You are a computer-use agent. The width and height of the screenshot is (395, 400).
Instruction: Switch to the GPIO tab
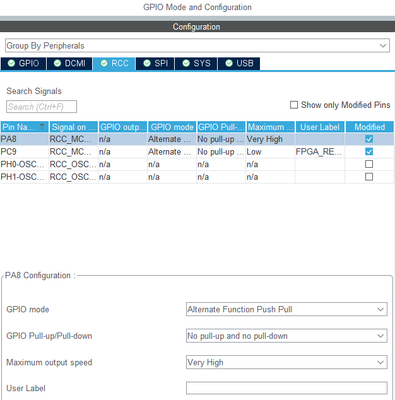(23, 63)
